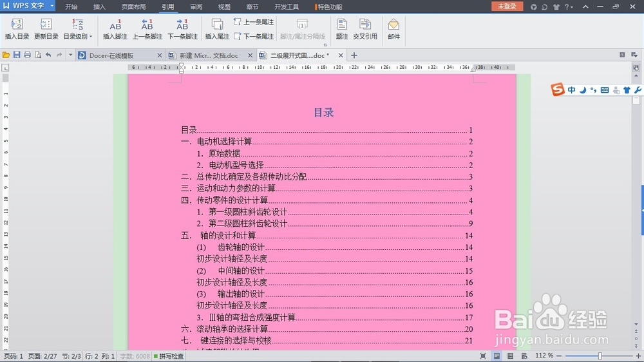Open the Sogou soft keyboard icon
Image resolution: width=644 pixels, height=362 pixels.
click(605, 90)
